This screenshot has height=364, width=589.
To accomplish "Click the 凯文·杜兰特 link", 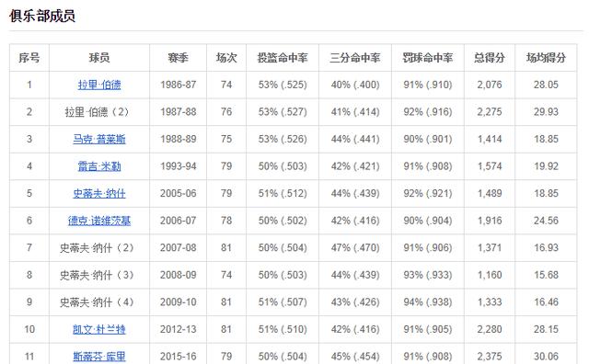I will point(99,329).
